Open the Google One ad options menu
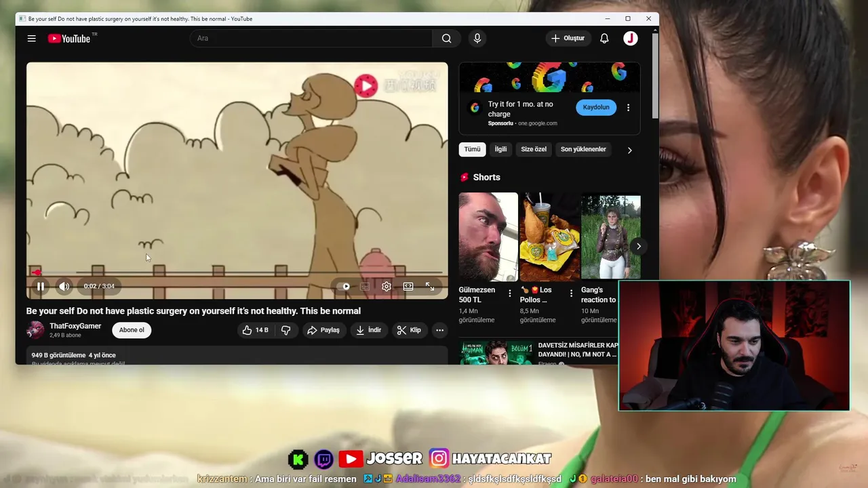Image resolution: width=868 pixels, height=488 pixels. point(628,108)
